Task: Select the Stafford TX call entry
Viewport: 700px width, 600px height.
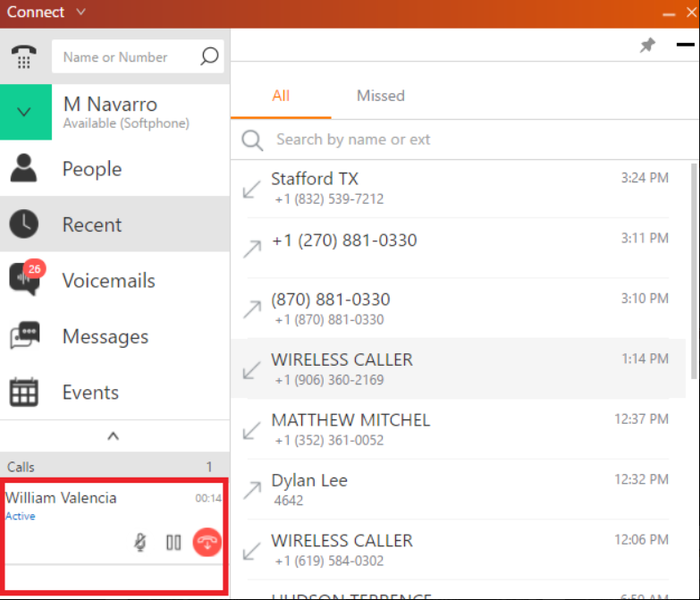Action: (458, 188)
